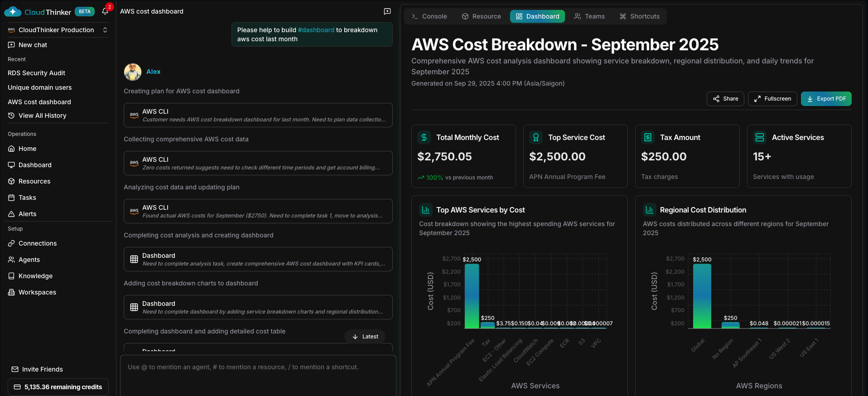Jump to Latest message

coord(365,337)
